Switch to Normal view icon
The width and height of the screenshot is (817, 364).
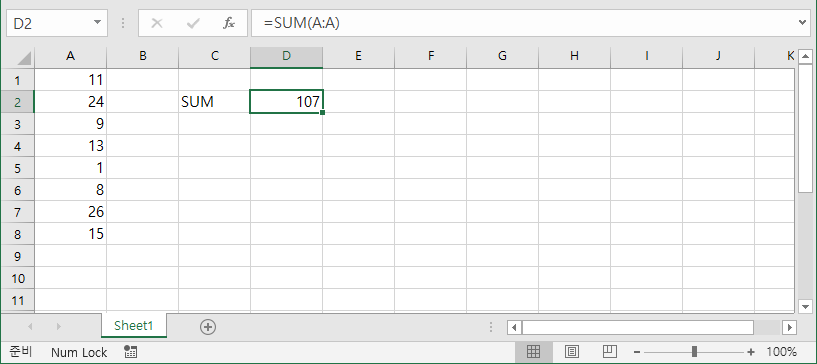coord(534,352)
